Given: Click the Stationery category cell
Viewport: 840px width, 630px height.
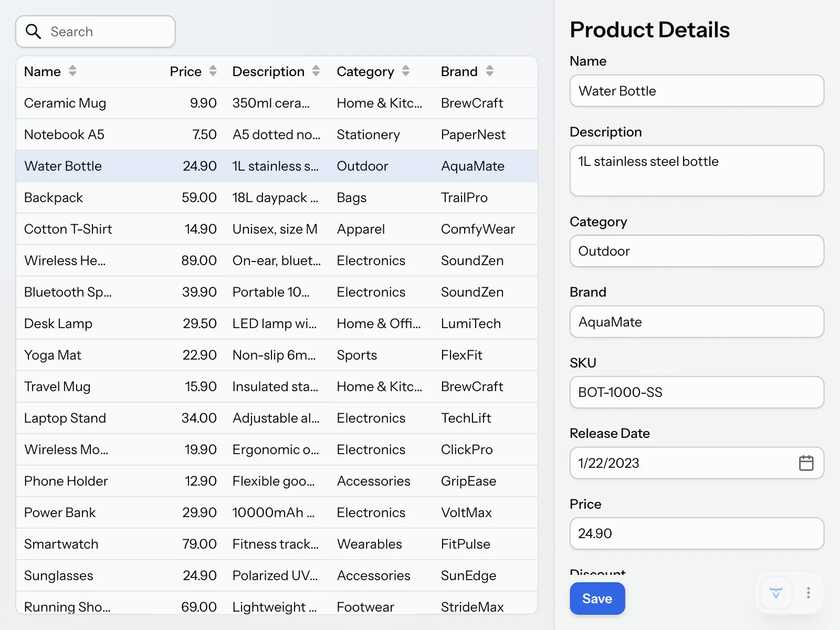Looking at the screenshot, I should click(x=368, y=134).
